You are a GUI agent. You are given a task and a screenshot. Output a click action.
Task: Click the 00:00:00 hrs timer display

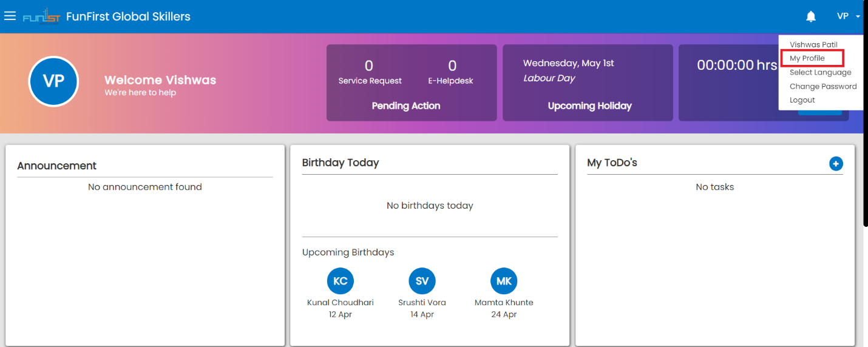pyautogui.click(x=736, y=66)
